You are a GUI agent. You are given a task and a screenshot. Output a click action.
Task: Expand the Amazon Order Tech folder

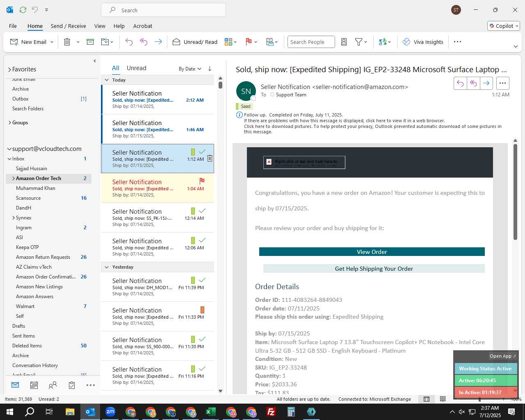[x=14, y=178]
